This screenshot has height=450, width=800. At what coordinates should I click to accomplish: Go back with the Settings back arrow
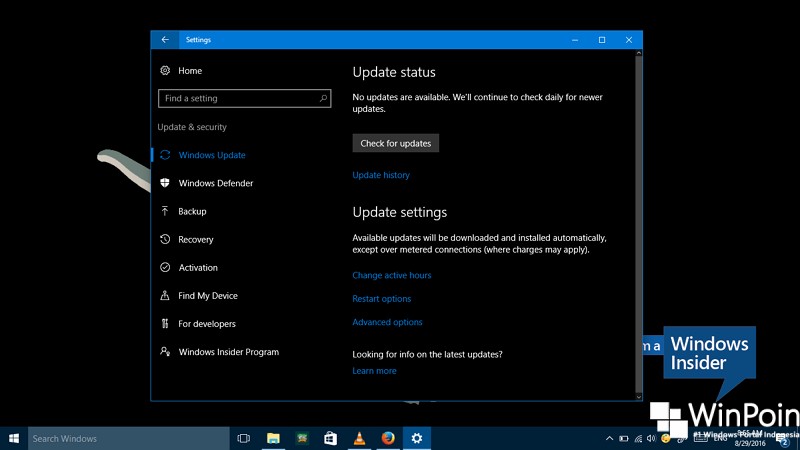point(165,40)
